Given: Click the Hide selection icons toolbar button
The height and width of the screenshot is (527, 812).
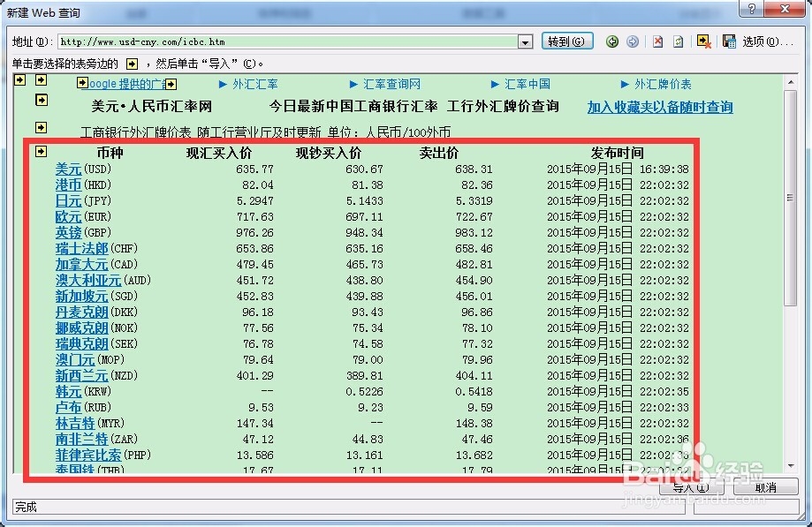Looking at the screenshot, I should 704,41.
